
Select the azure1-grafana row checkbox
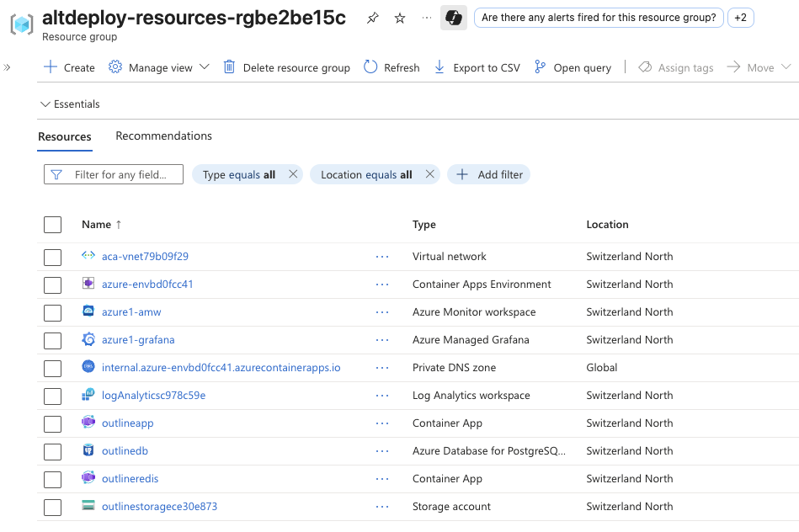coord(52,340)
